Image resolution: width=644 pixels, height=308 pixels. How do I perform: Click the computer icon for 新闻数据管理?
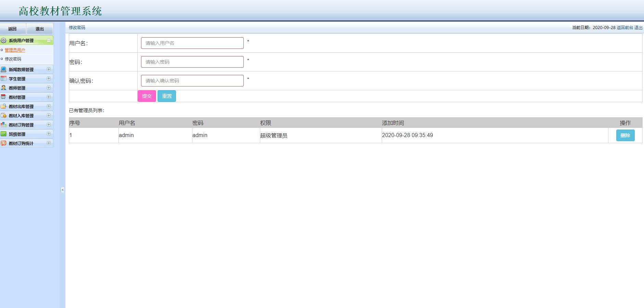coord(3,69)
